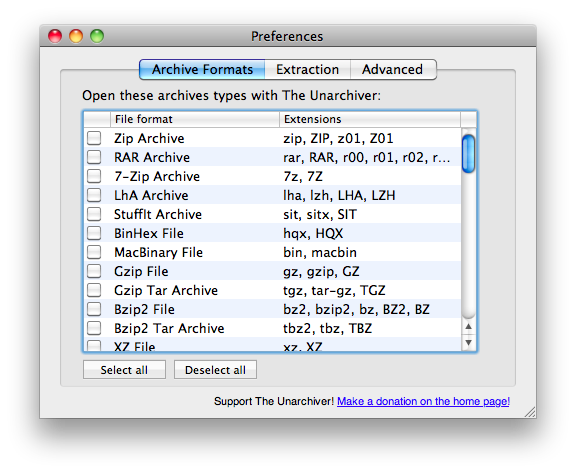
Task: Switch to the Archive Formats tab
Action: click(202, 69)
